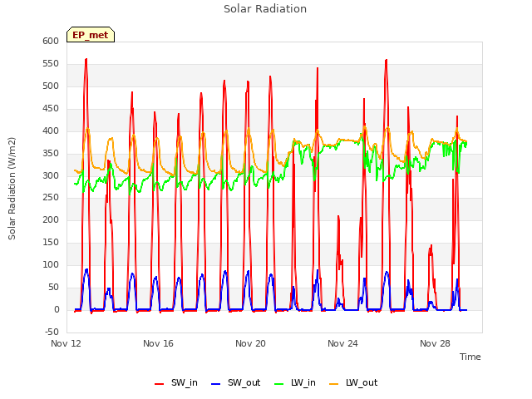
Task: Click the red SW_in legend swatch
Action: point(159,384)
